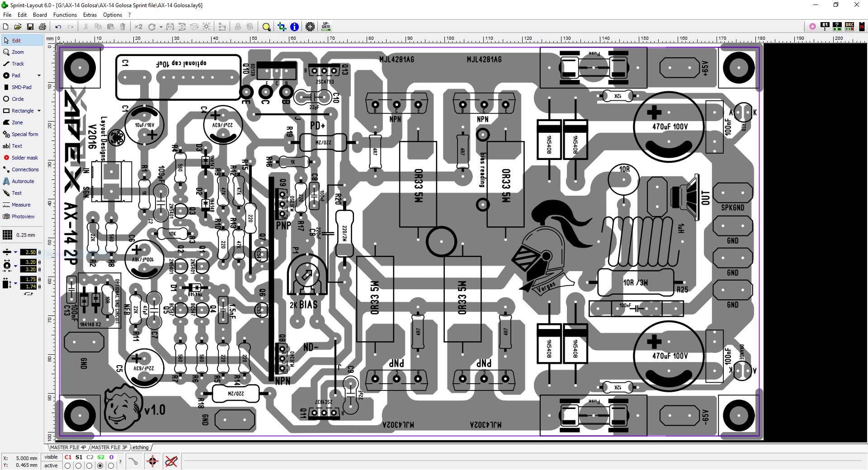Select the Special form tool
This screenshot has width=868, height=470.
tap(22, 134)
